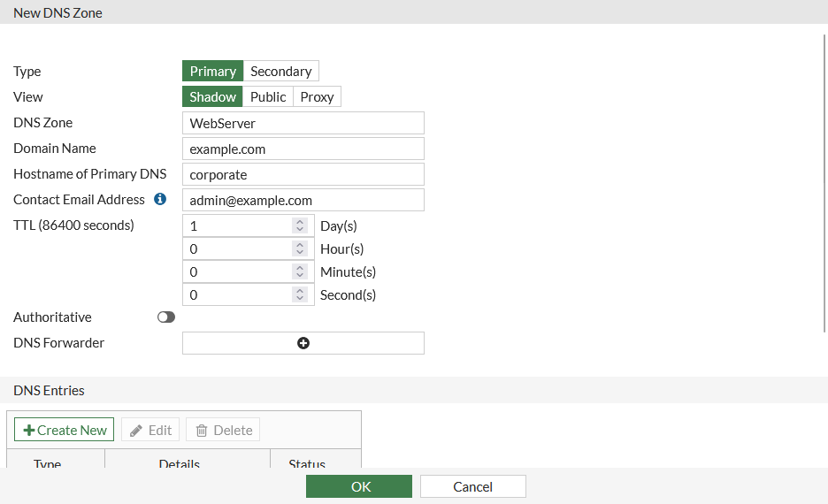Cancel the new DNS zone dialog

pyautogui.click(x=472, y=486)
